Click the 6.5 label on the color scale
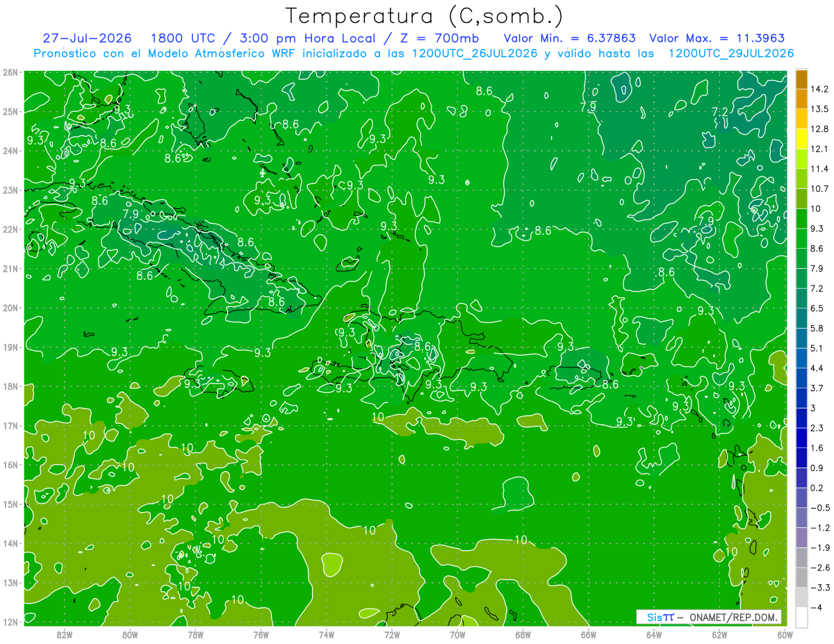 point(817,308)
